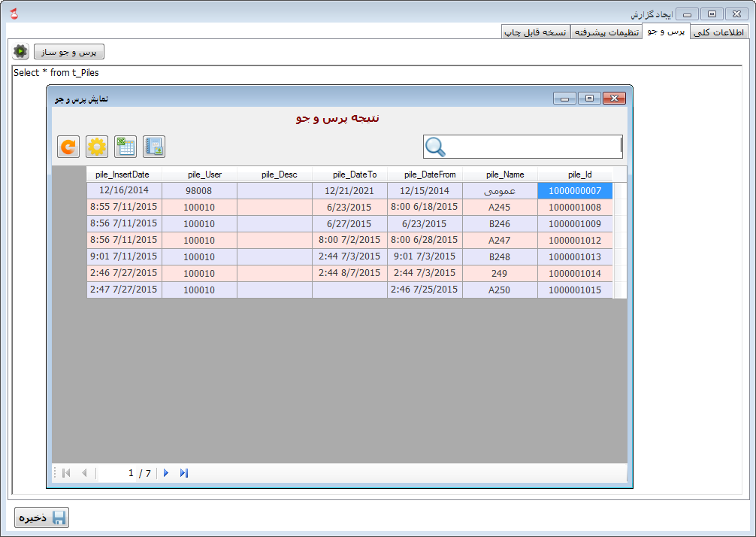This screenshot has height=537, width=756.
Task: Click the A245 name cell
Action: 500,207
